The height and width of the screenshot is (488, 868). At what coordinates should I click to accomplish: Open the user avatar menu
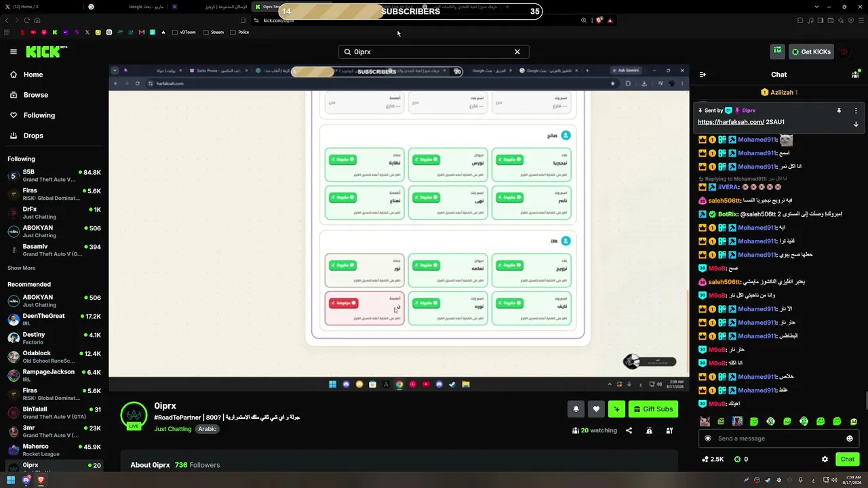[844, 52]
